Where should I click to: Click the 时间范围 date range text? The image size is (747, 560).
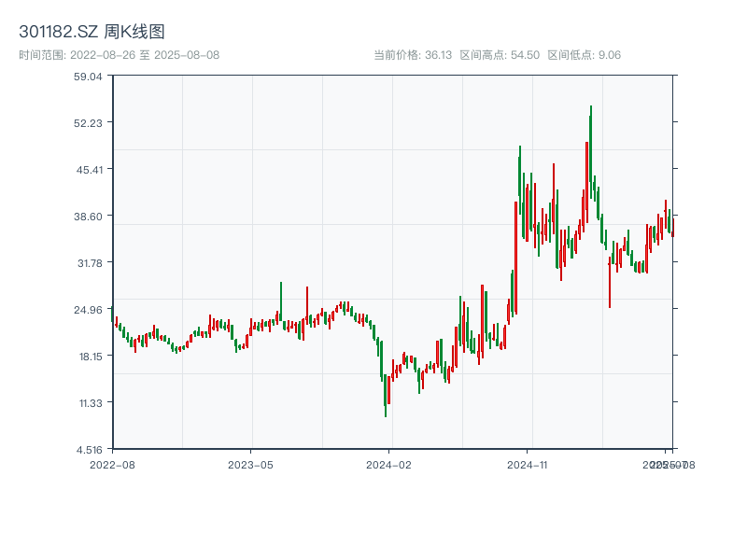(x=119, y=55)
